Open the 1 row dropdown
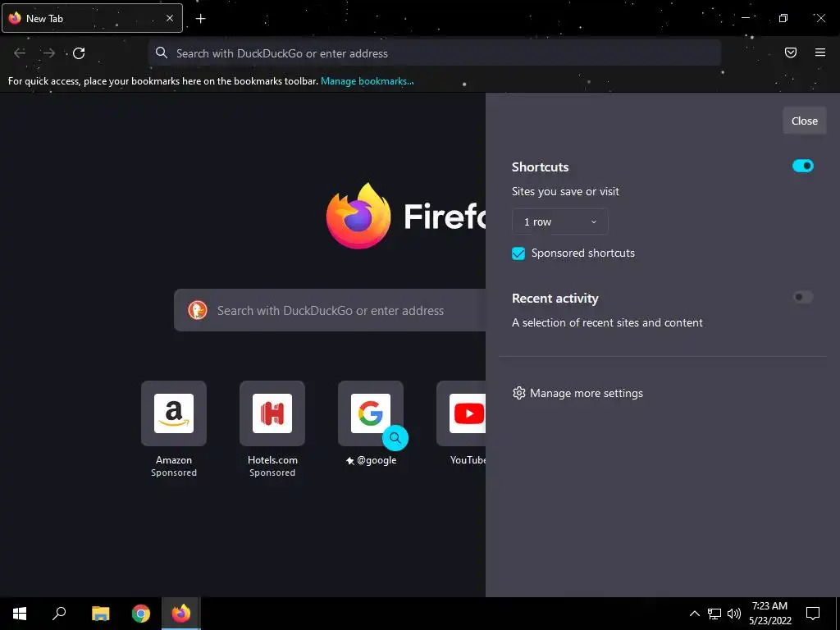The height and width of the screenshot is (630, 840). point(559,221)
